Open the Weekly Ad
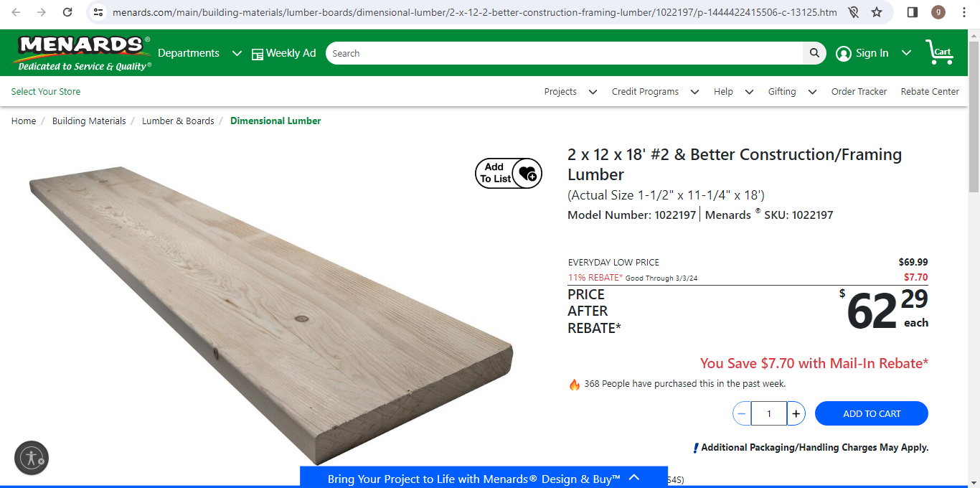This screenshot has width=980, height=488. pos(283,53)
